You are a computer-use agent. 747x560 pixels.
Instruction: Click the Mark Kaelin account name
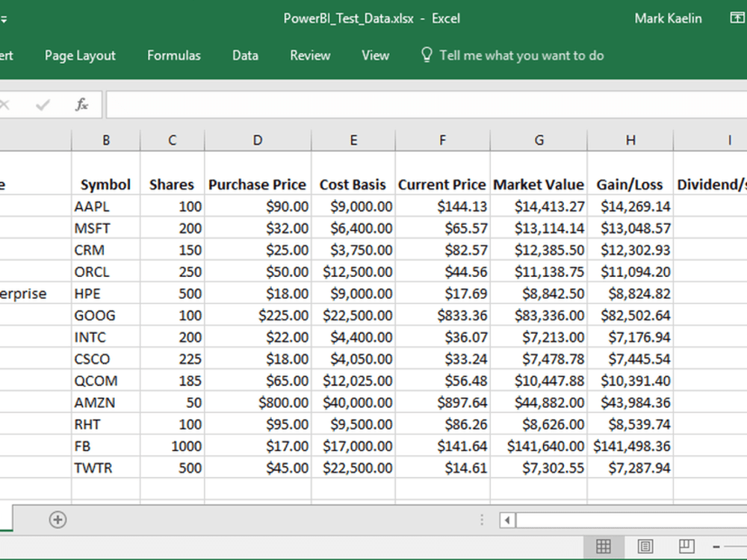[668, 19]
